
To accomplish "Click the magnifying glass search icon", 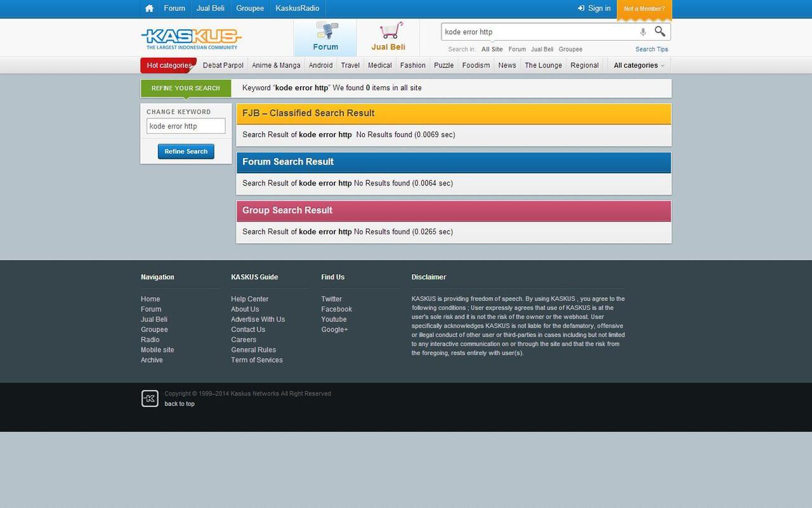I will click(660, 31).
